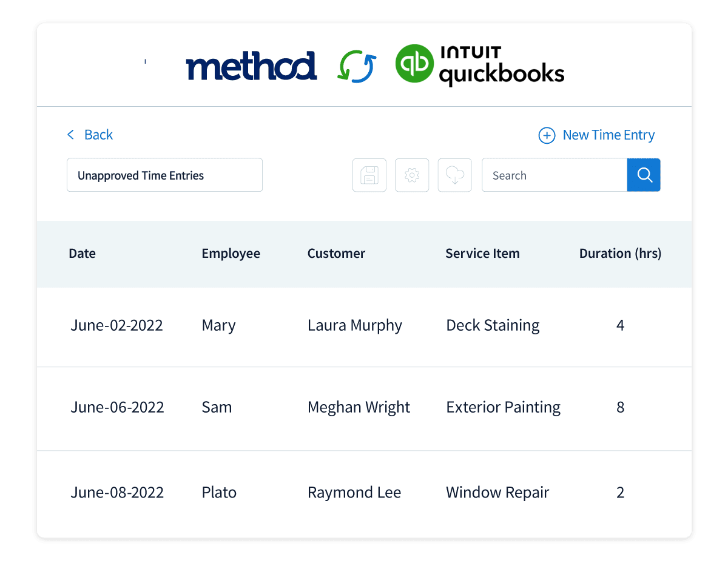Click the plus circle icon for New Time Entry
The height and width of the screenshot is (574, 728).
coord(547,135)
